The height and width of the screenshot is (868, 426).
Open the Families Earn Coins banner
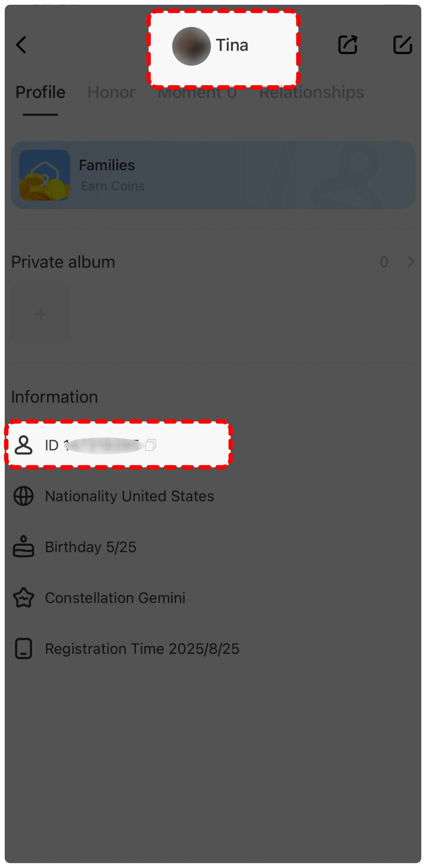click(x=213, y=175)
